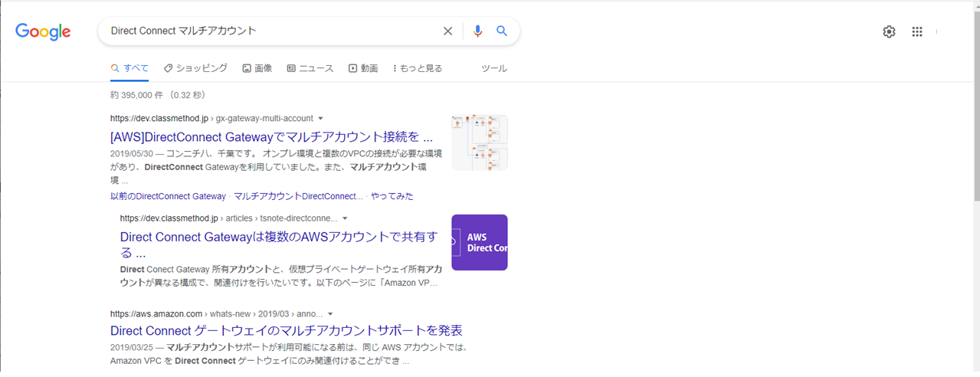Follow sitelink やってみた
The width and height of the screenshot is (980, 377).
click(392, 196)
